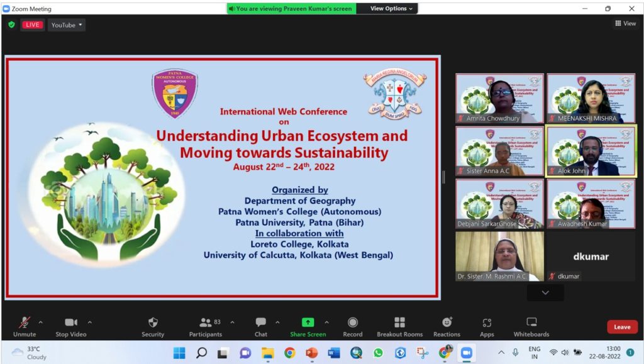The height and width of the screenshot is (364, 644).
Task: Open the YouTube live stream dropdown
Action: click(x=67, y=25)
